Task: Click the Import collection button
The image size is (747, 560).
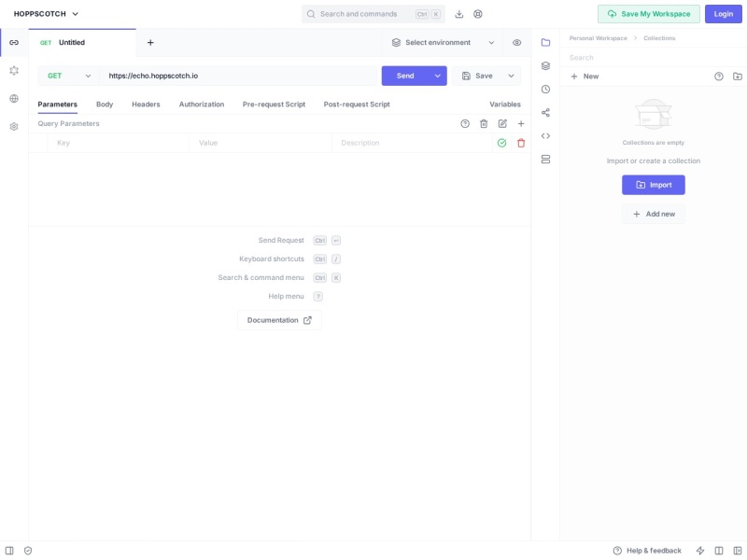Action: coord(653,185)
